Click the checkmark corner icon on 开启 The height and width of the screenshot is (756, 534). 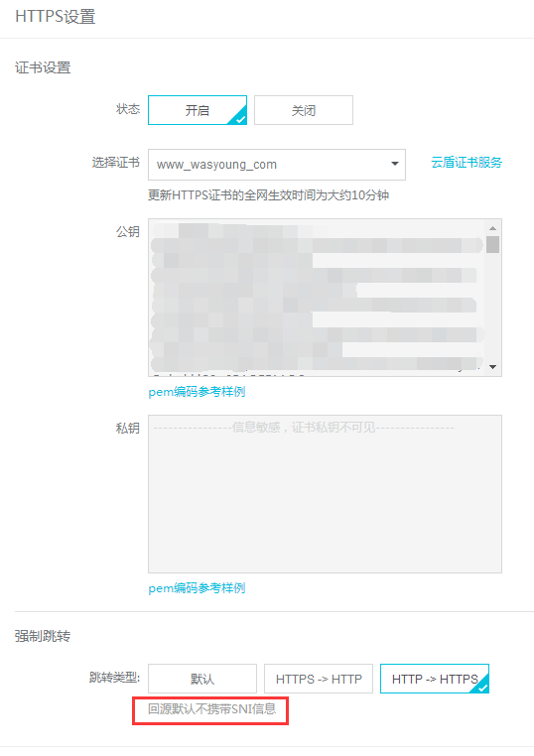click(x=240, y=118)
